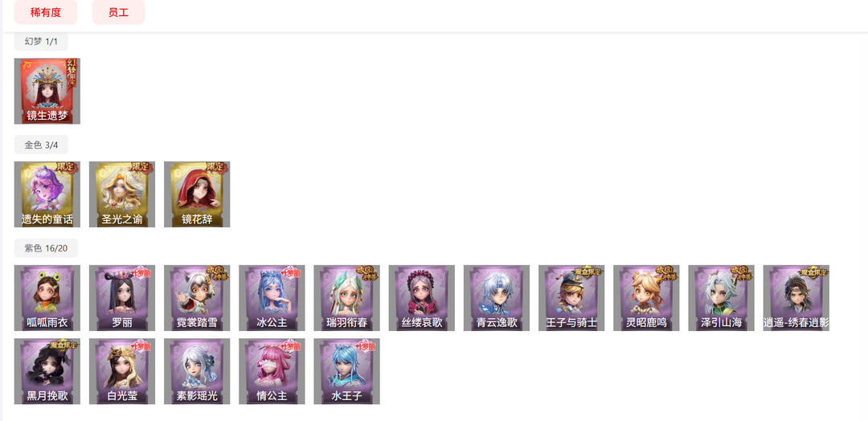868x421 pixels.
Task: Open the 圣光之谕 gold card
Action: pos(122,194)
